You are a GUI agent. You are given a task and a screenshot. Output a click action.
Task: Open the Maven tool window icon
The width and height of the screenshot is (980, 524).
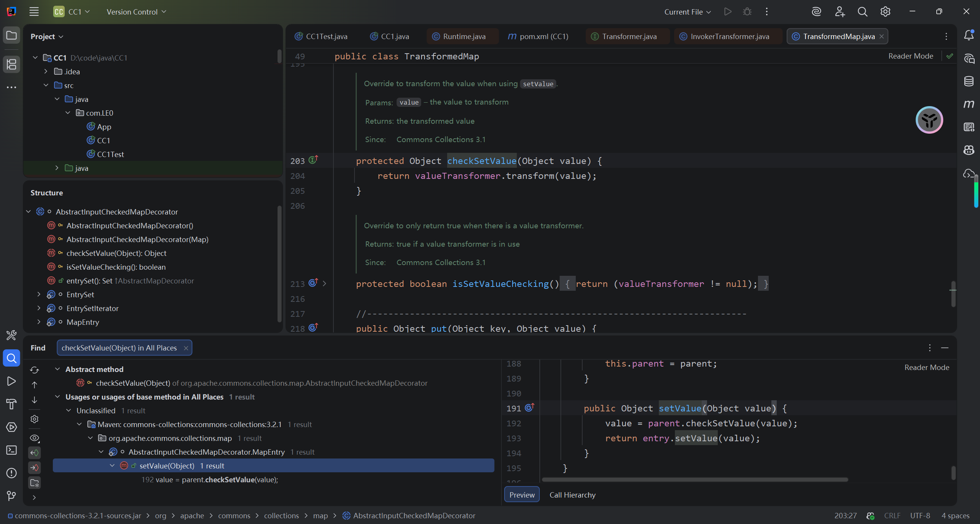point(969,104)
